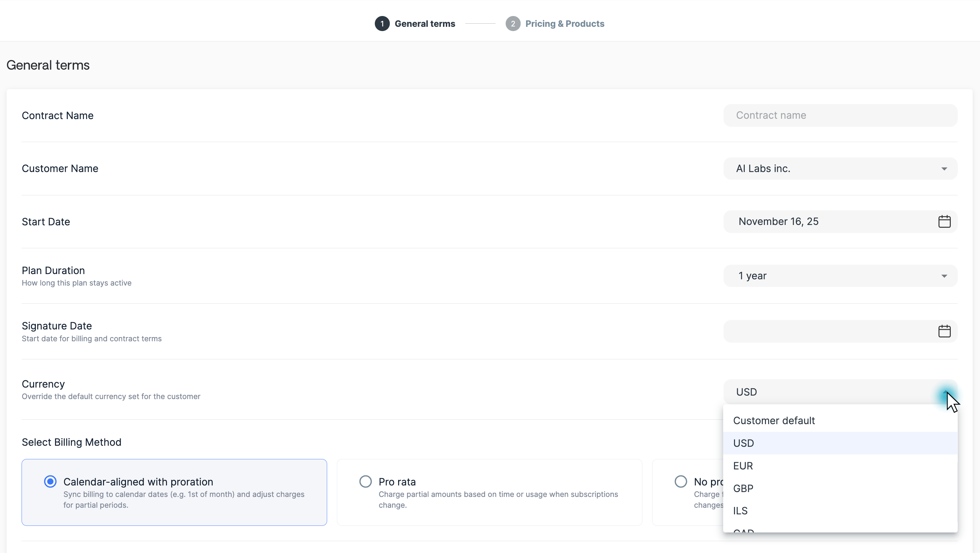Switch to General terms step label
This screenshot has height=553, width=980.
425,24
